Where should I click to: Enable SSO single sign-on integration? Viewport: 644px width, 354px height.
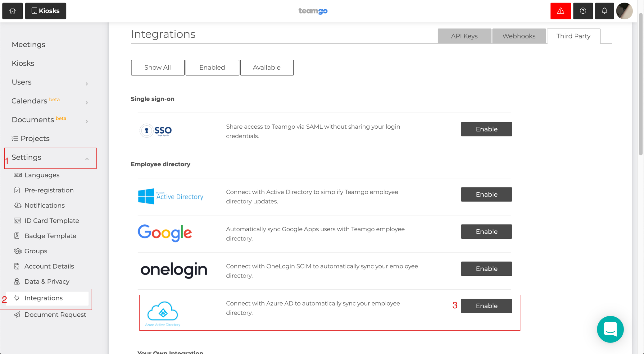pos(486,129)
